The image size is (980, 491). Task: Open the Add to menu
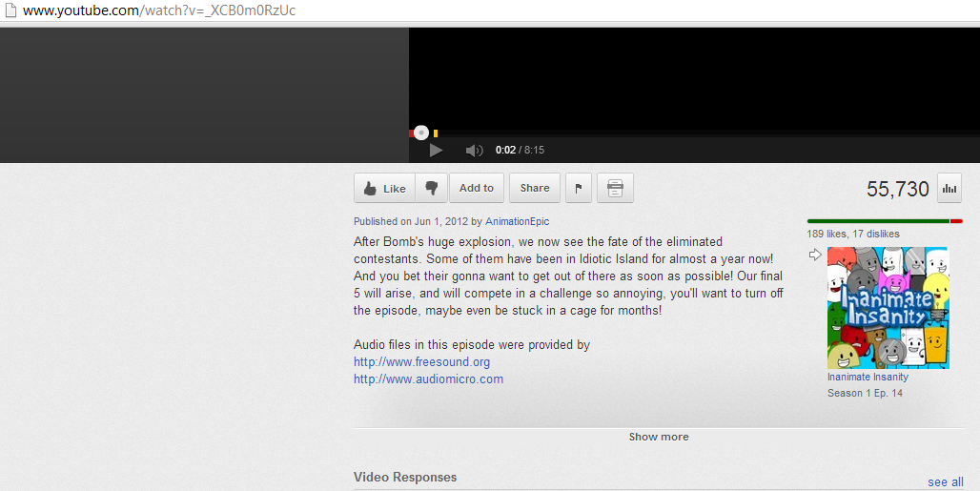477,188
